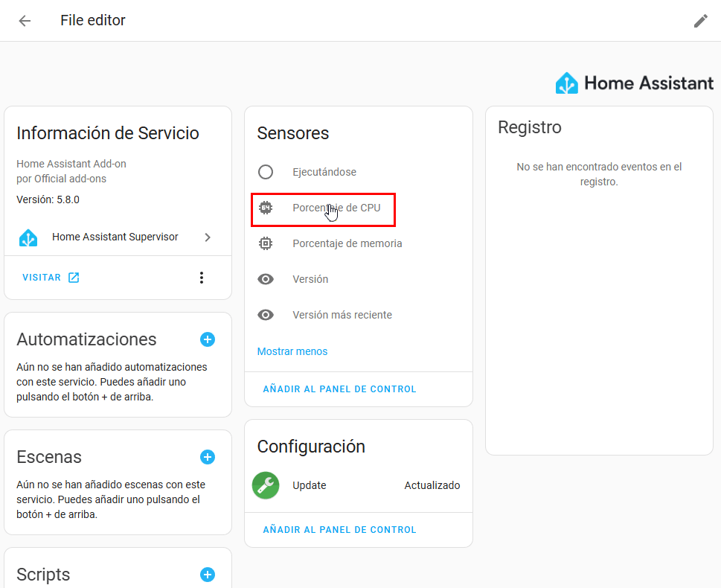Viewport: 721px width, 588px height.
Task: Select the Porcentaje de CPU sensor
Action: point(336,208)
